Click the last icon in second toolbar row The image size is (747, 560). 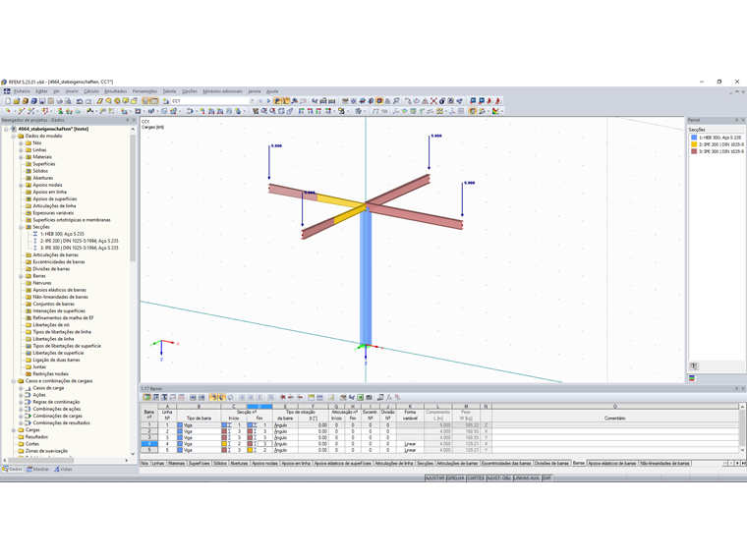click(x=496, y=111)
